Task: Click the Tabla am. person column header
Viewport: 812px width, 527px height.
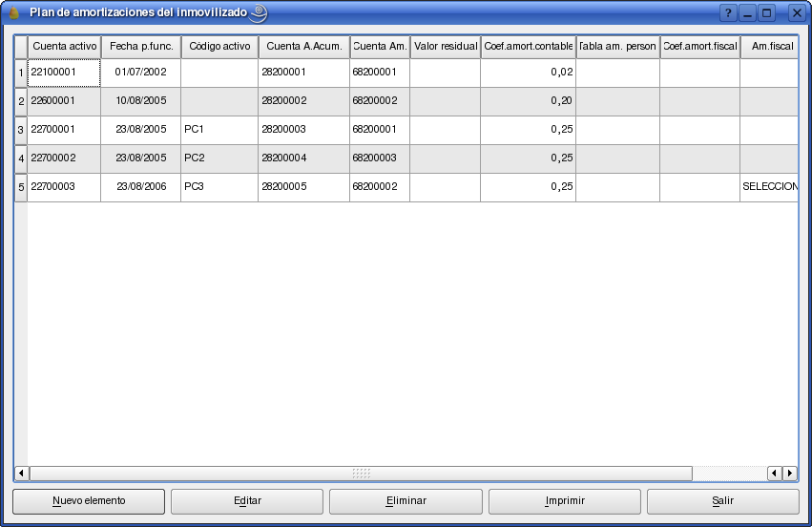Action: pos(617,47)
